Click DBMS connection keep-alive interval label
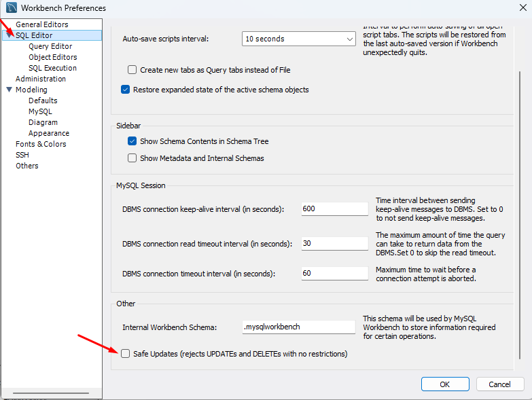 [x=203, y=209]
